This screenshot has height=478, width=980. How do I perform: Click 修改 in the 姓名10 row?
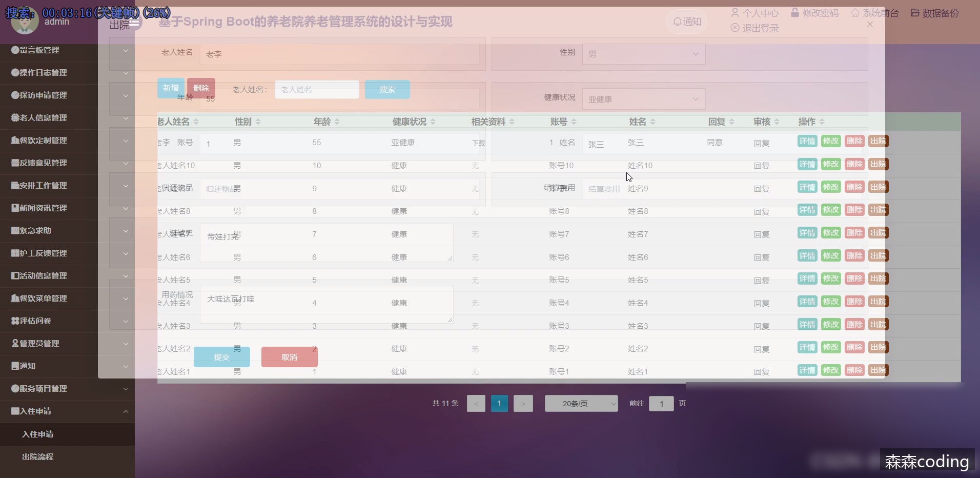point(831,164)
